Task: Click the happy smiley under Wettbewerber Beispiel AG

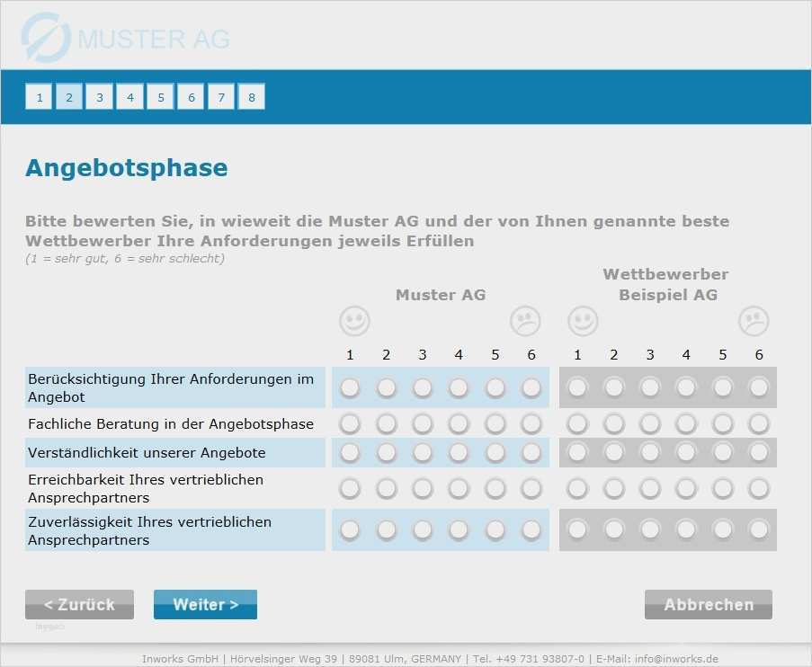Action: pyautogui.click(x=583, y=321)
